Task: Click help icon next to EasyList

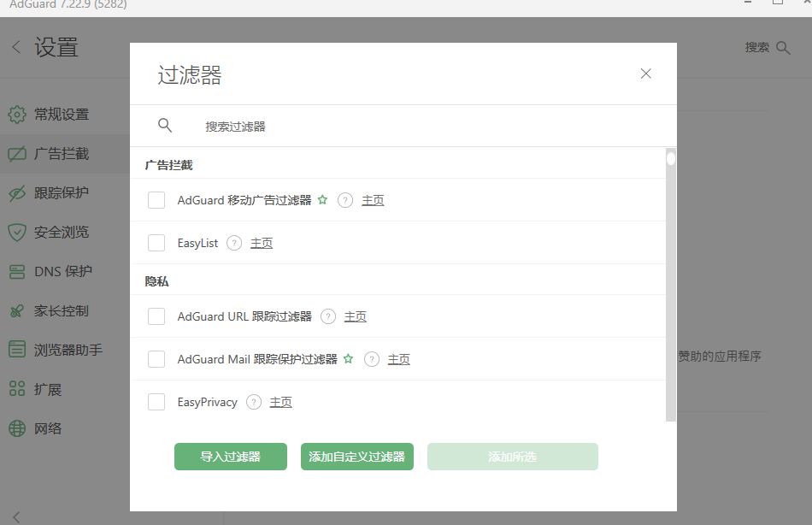Action: pos(234,243)
